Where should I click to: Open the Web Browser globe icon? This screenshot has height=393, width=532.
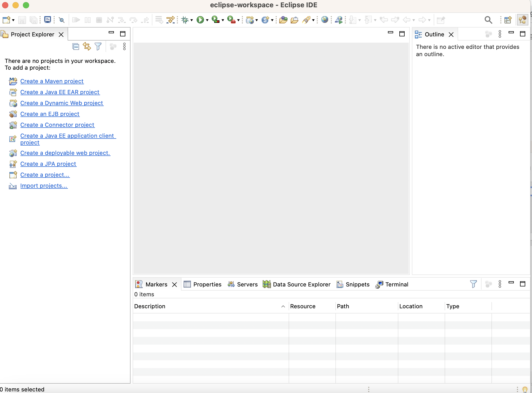coord(325,20)
